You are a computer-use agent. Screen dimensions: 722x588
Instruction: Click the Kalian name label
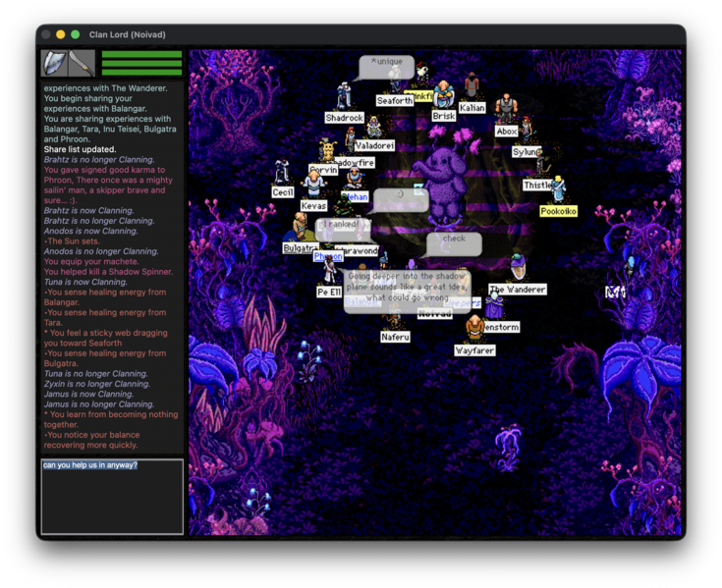[472, 108]
